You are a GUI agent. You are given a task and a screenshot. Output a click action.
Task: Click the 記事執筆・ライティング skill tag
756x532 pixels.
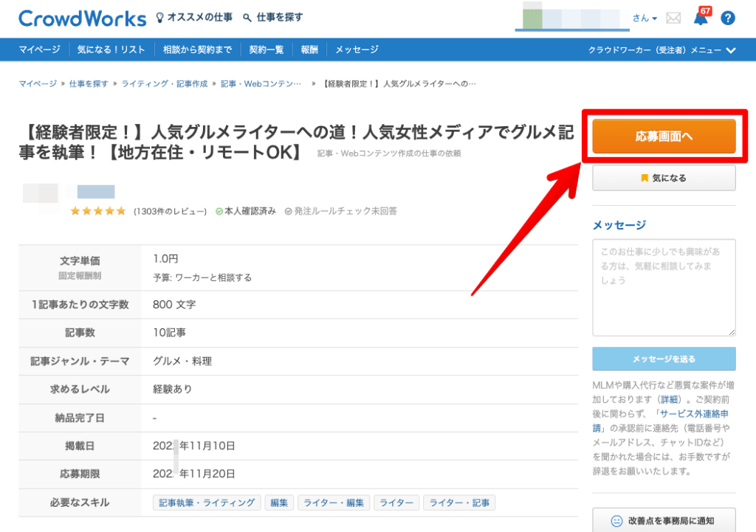pyautogui.click(x=206, y=502)
